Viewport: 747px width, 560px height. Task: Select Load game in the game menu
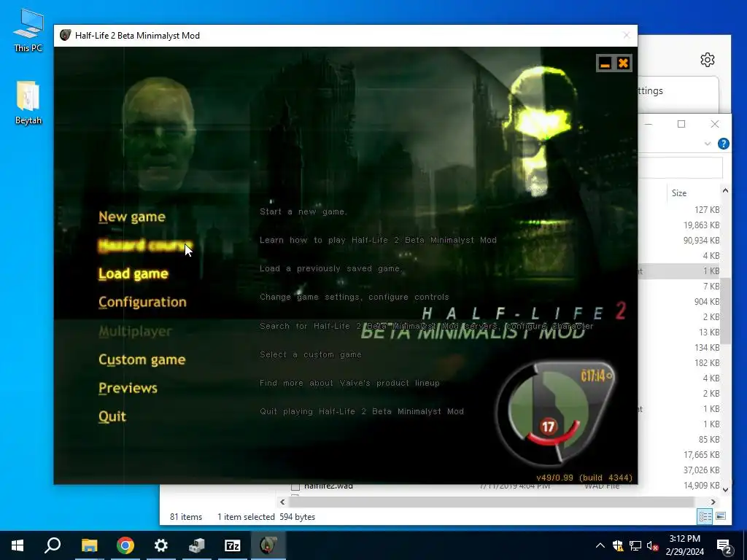pos(133,274)
